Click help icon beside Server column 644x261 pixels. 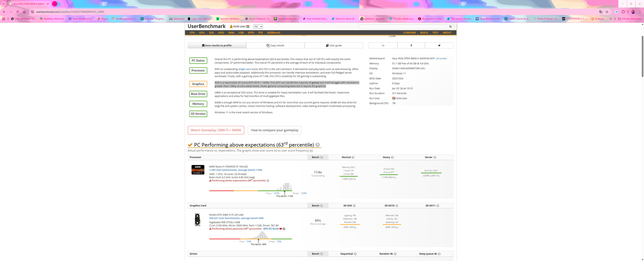(435, 157)
